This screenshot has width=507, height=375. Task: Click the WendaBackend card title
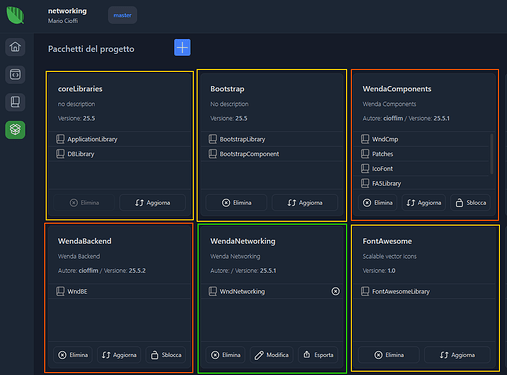(x=85, y=241)
